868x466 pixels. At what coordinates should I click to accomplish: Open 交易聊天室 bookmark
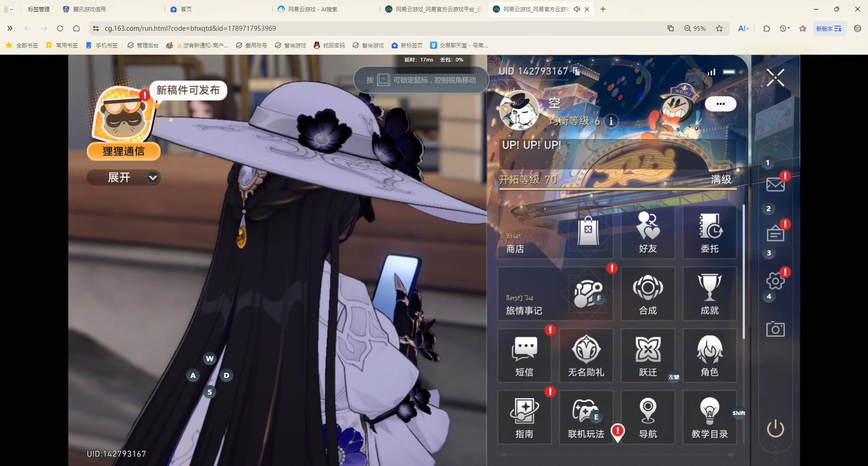click(x=458, y=45)
